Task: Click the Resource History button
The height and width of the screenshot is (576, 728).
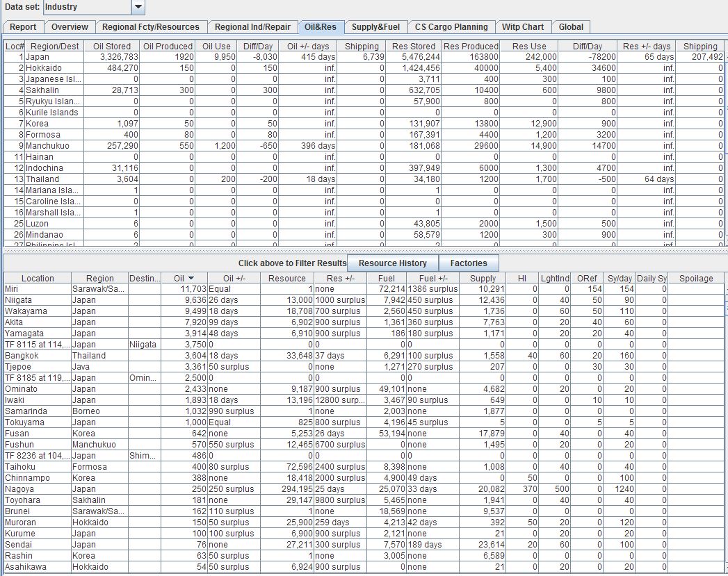Action: coord(393,263)
